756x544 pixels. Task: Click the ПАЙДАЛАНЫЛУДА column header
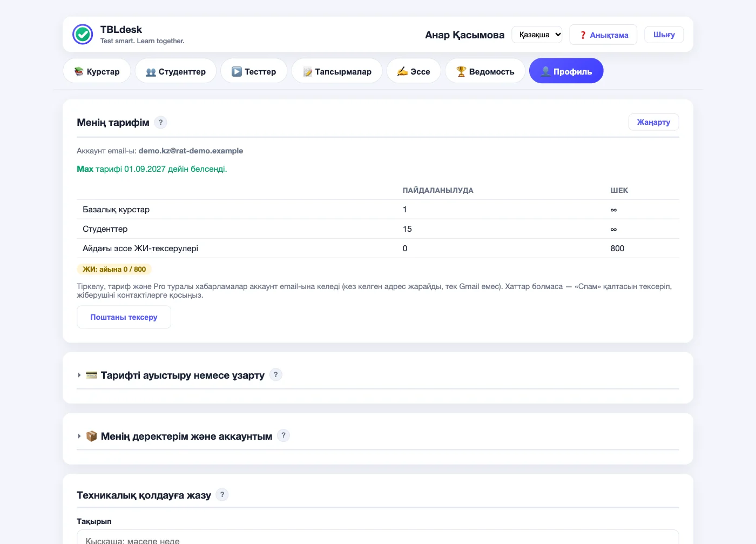click(x=438, y=190)
